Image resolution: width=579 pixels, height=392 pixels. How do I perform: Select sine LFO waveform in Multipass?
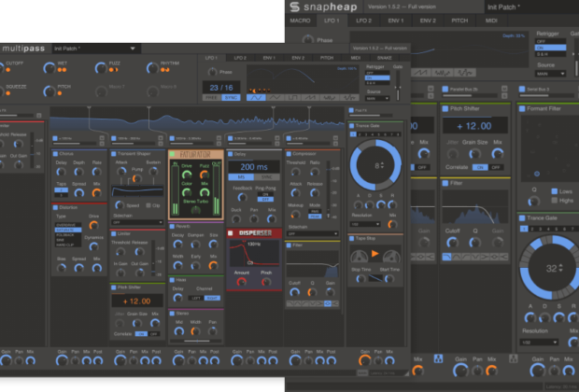point(256,97)
